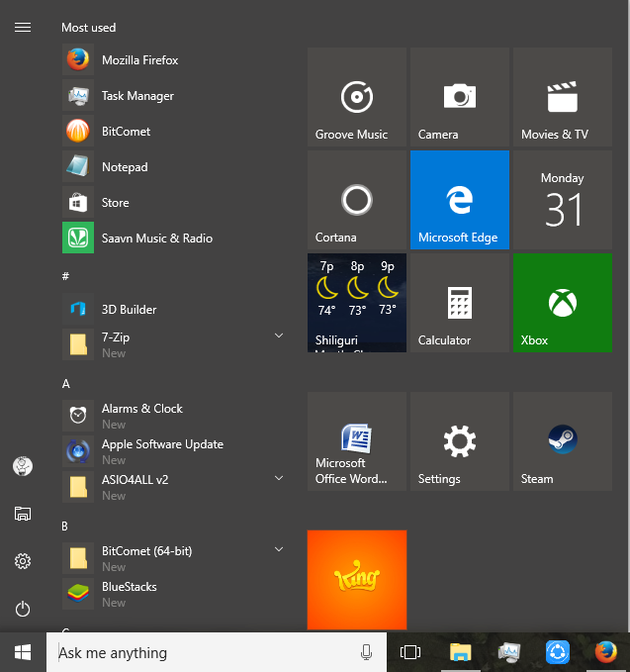Expand the ASIO4ALL v2 folder chevron

(279, 478)
